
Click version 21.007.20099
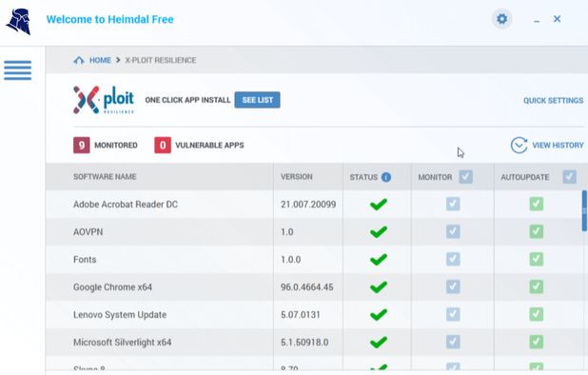click(308, 205)
